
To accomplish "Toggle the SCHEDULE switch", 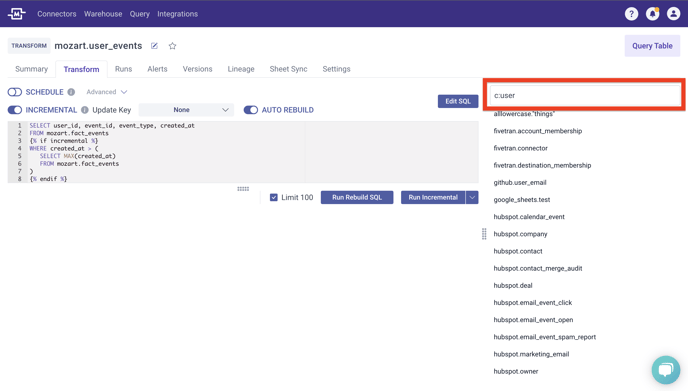I will [x=14, y=92].
